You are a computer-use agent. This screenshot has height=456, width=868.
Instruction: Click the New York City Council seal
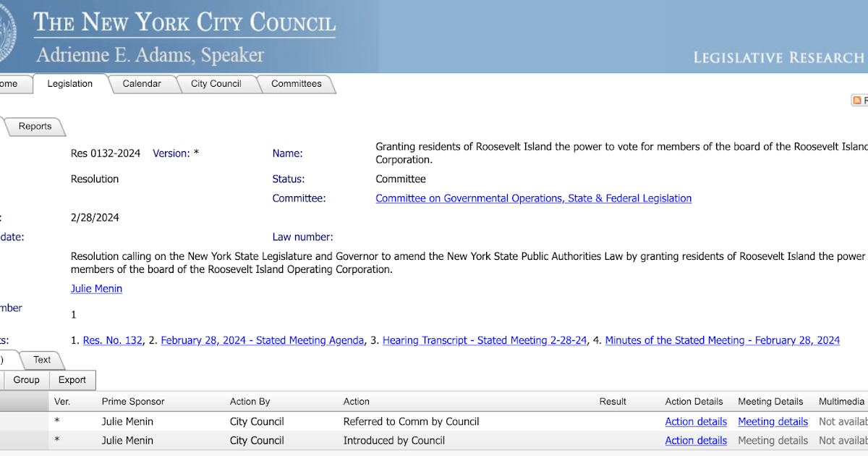click(6, 36)
